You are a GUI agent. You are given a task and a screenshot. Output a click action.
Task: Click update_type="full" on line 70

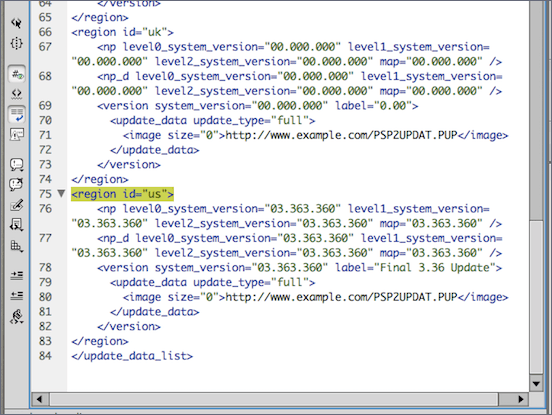tap(251, 120)
